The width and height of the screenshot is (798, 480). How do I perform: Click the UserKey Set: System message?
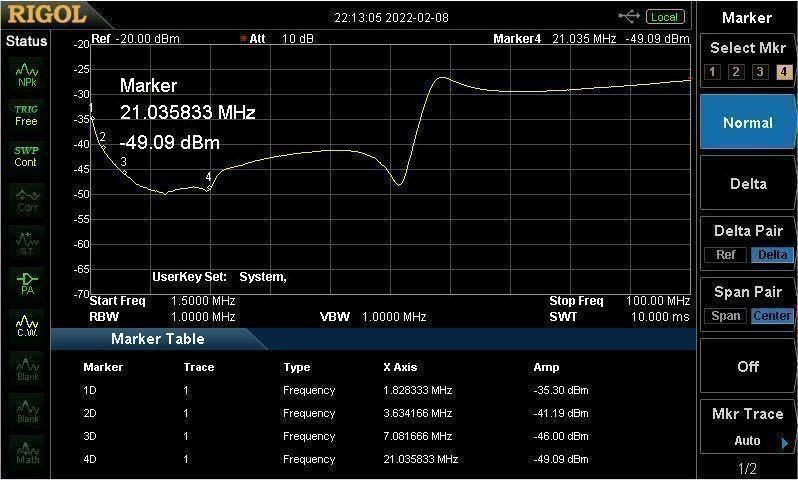point(219,277)
